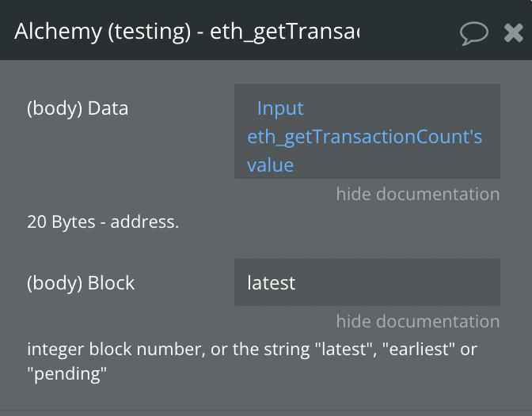This screenshot has height=416, width=532.
Task: Select the 'Input' word in Data expression
Action: click(x=280, y=108)
